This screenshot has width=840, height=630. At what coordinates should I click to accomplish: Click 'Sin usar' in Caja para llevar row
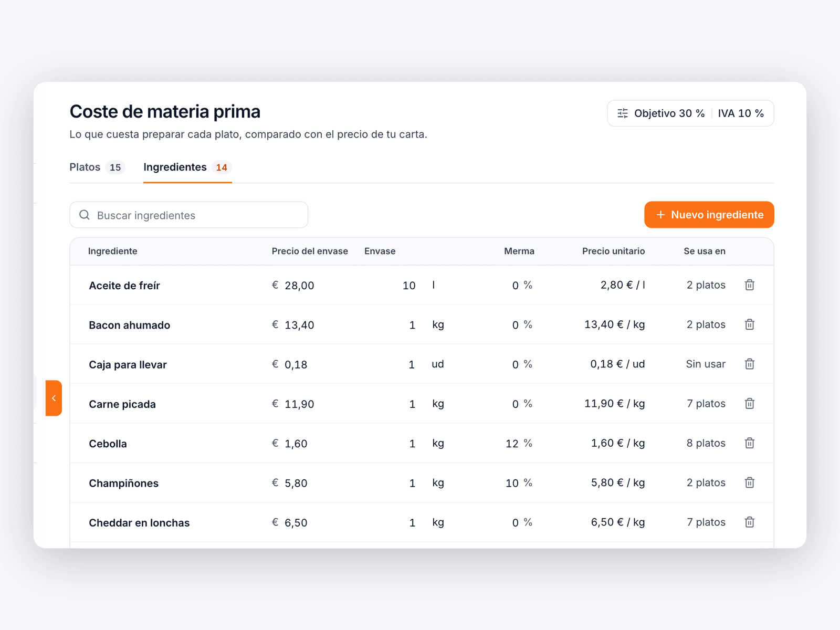coord(706,364)
